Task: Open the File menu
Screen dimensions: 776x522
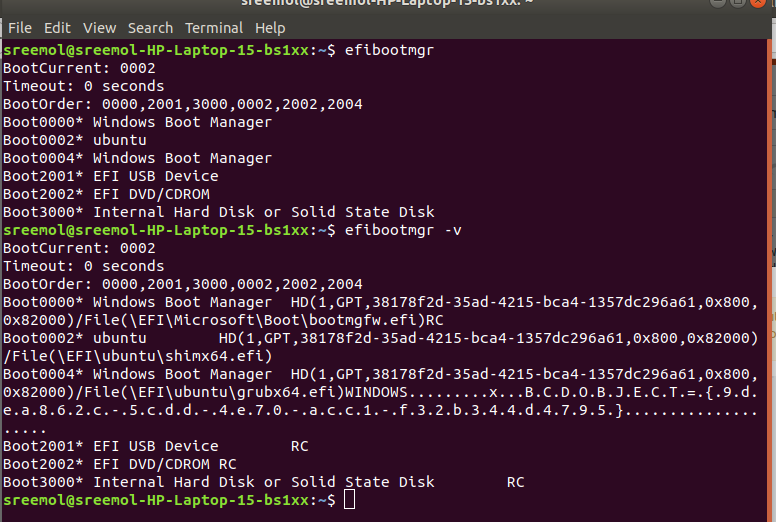Action: (20, 28)
